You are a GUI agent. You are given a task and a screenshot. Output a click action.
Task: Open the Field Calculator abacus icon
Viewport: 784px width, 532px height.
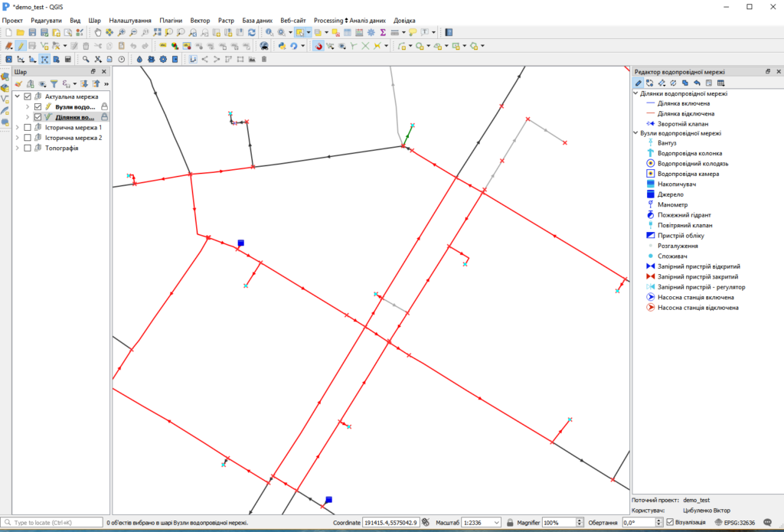click(359, 32)
